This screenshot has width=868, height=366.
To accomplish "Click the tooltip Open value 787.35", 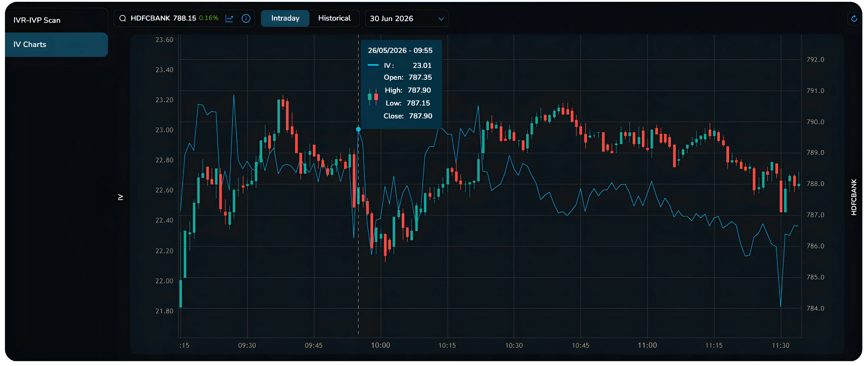I will pyautogui.click(x=420, y=77).
